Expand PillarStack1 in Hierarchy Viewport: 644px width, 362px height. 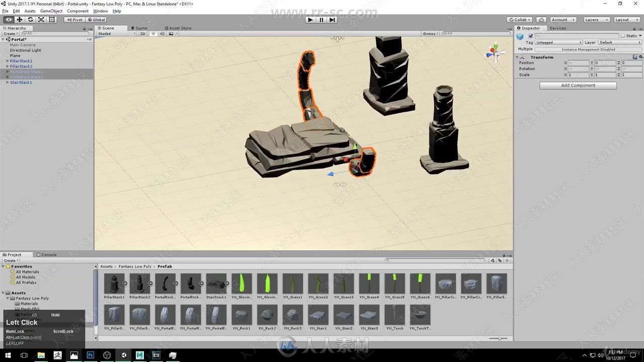(x=8, y=61)
